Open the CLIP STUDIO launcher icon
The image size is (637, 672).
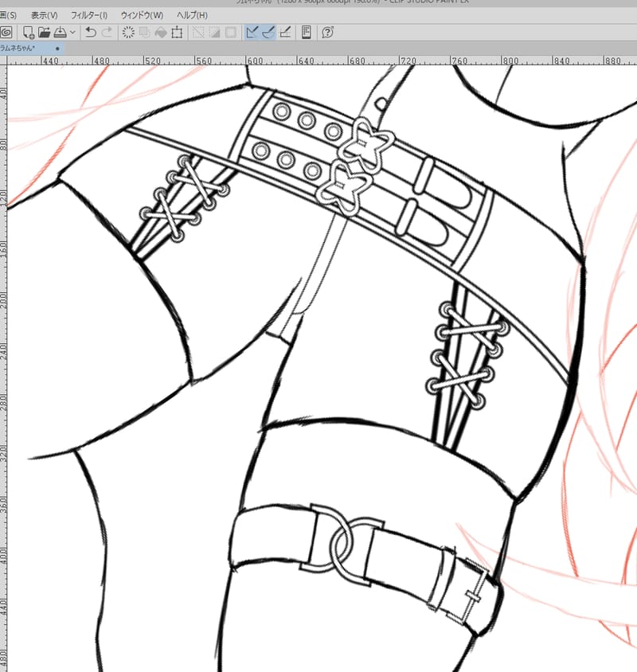(6, 32)
